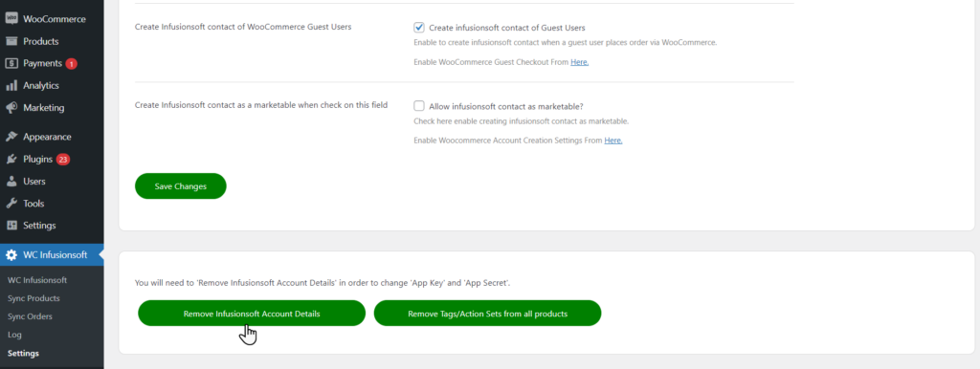Viewport: 980px width, 369px height.
Task: Open Appearance menu label
Action: 47,137
